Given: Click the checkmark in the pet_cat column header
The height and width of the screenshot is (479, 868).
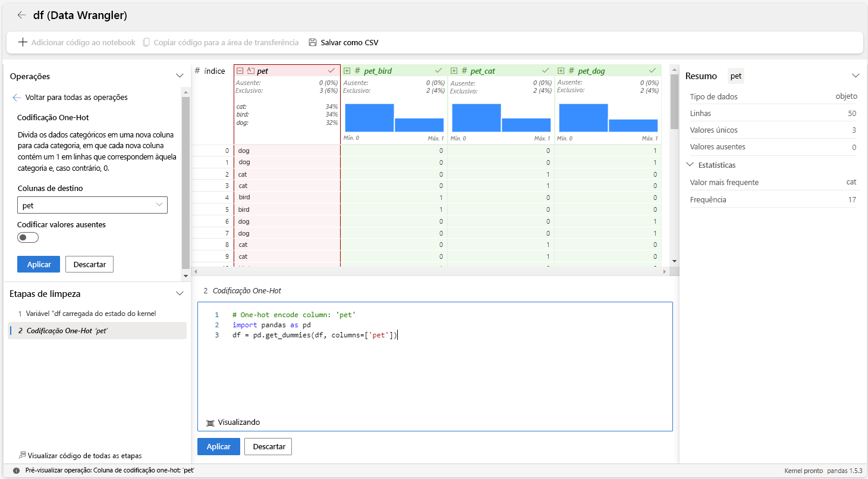Looking at the screenshot, I should click(x=545, y=71).
